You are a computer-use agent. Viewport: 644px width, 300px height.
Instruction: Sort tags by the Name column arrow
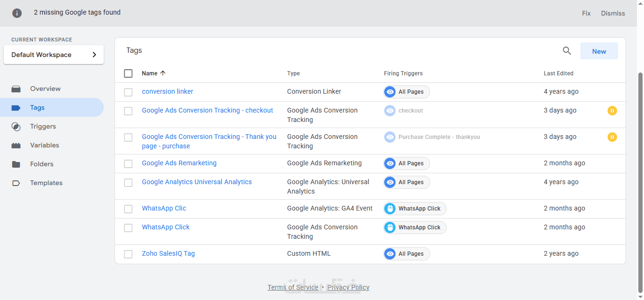click(x=163, y=73)
